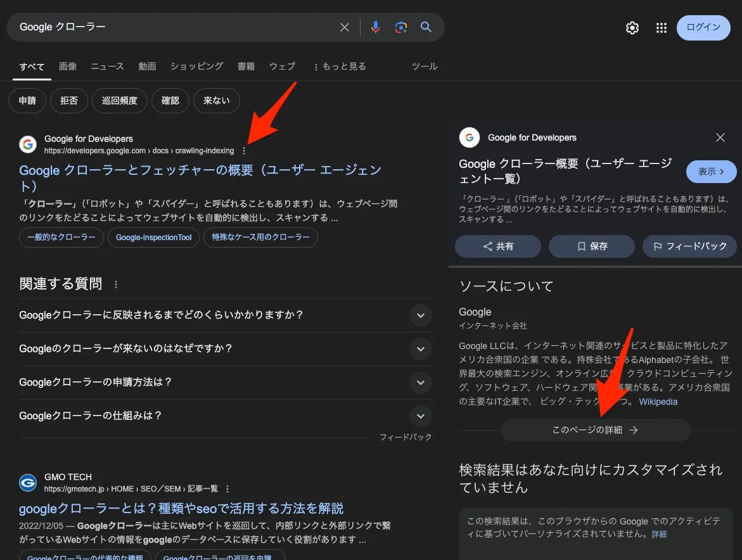Click the 共有 share button

498,246
